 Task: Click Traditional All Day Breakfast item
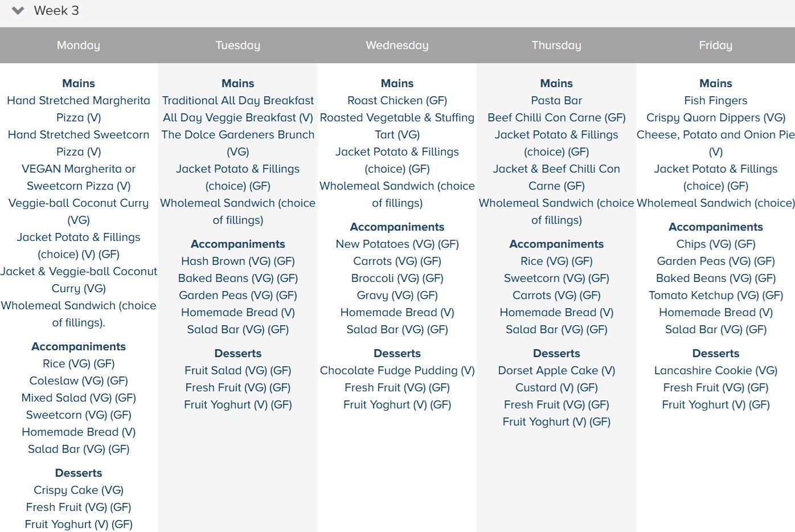238,101
